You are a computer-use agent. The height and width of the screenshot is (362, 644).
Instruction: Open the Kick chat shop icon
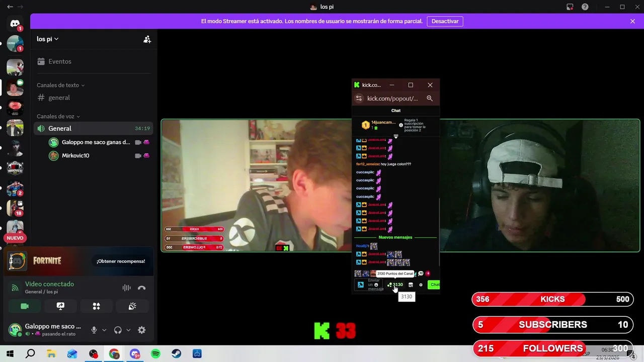[411, 285]
